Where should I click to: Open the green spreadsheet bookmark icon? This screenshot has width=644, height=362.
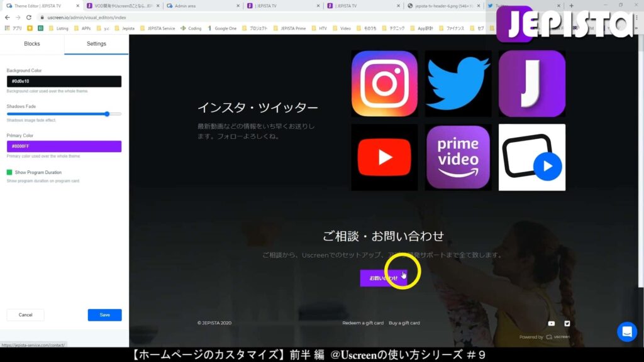pyautogui.click(x=40, y=28)
